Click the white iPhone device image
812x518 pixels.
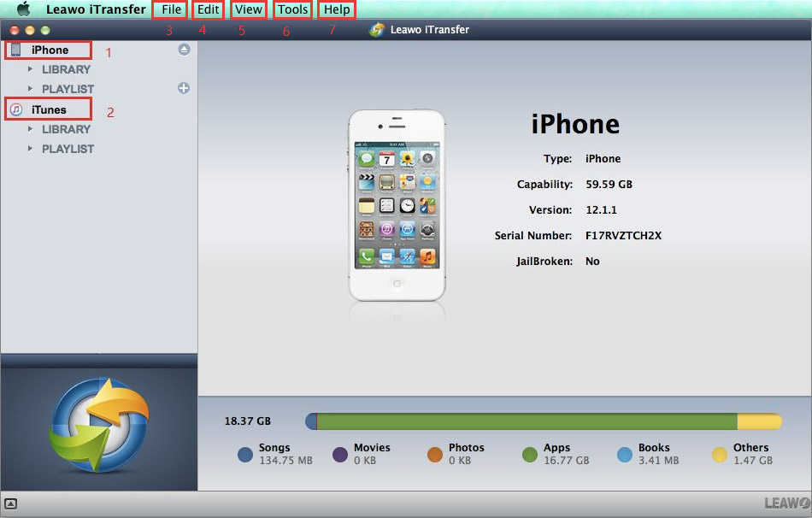[x=397, y=205]
